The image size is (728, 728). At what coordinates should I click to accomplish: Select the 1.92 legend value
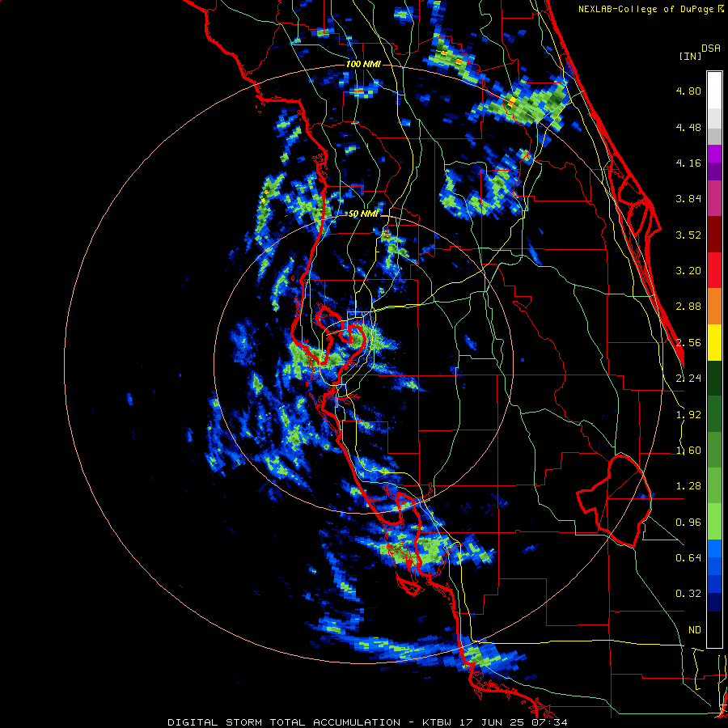click(x=688, y=415)
